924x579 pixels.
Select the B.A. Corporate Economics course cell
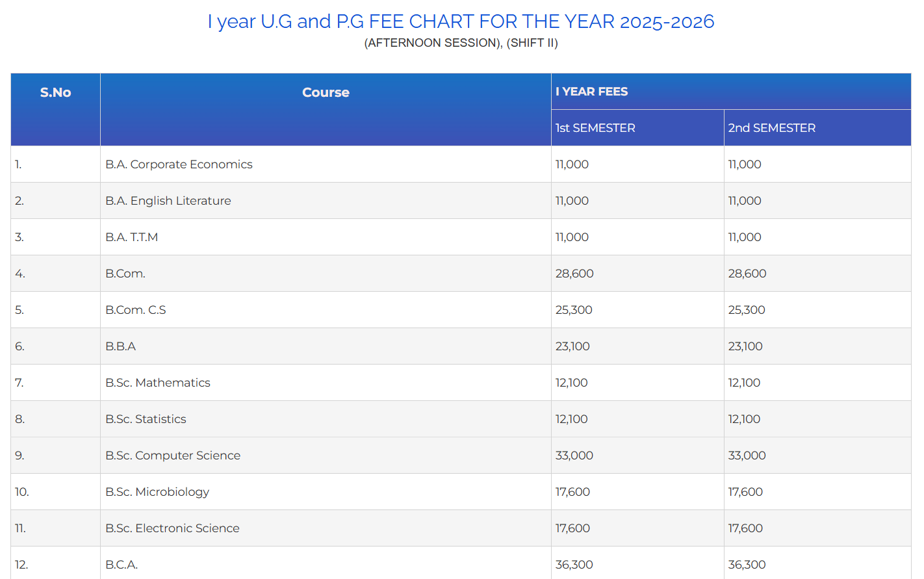(x=179, y=164)
